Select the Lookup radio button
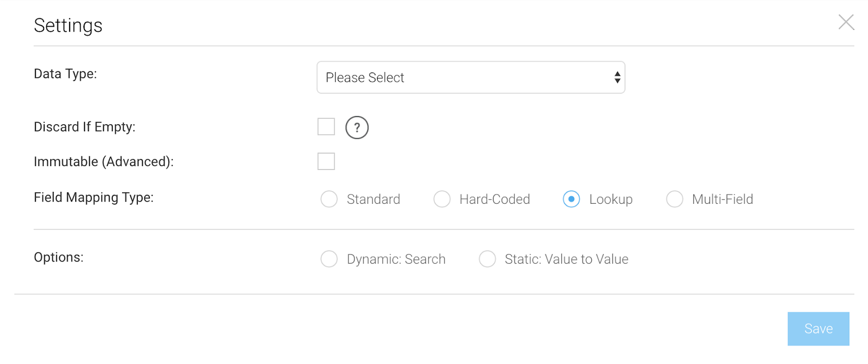The image size is (868, 364). pos(571,199)
